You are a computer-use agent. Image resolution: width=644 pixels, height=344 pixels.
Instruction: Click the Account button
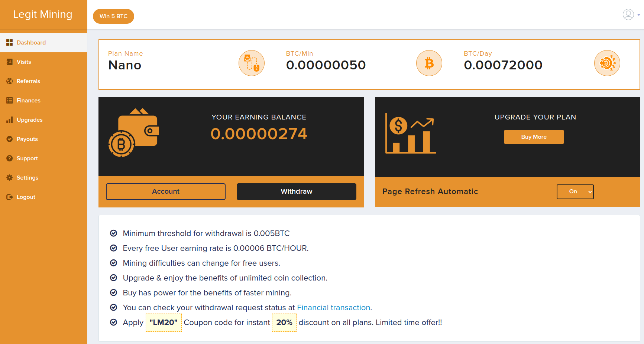(166, 191)
